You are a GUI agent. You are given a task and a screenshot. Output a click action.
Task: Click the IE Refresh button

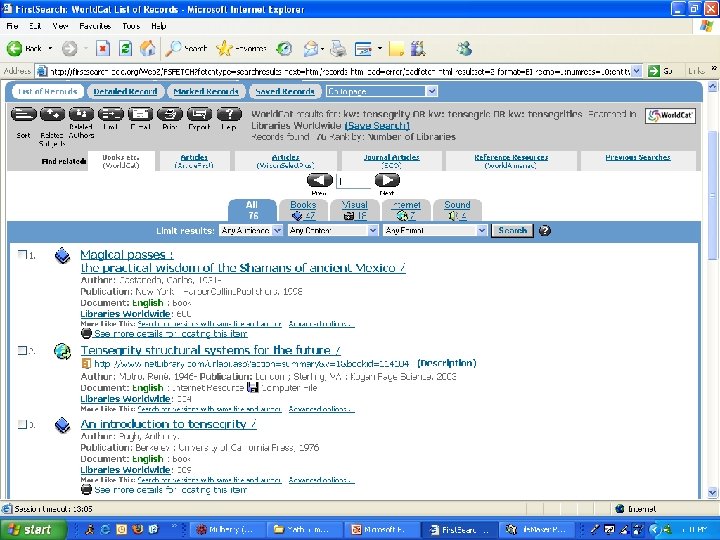point(125,48)
